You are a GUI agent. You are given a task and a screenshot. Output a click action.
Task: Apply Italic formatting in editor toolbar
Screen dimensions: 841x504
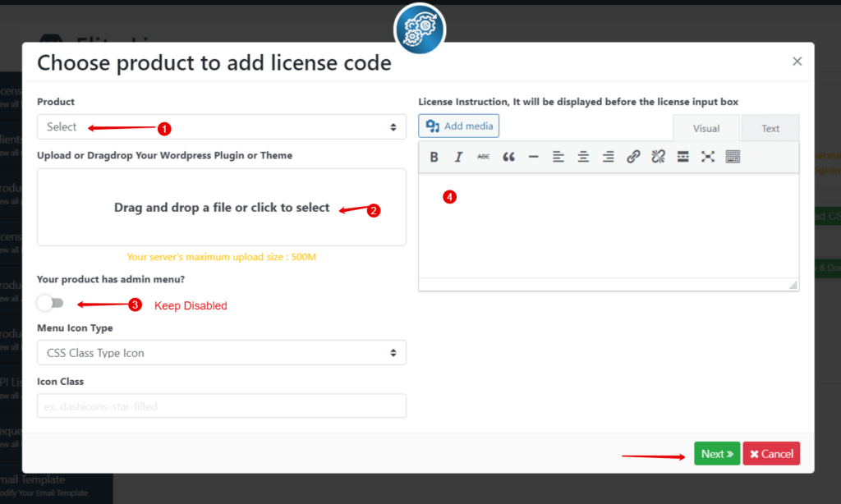coord(459,157)
